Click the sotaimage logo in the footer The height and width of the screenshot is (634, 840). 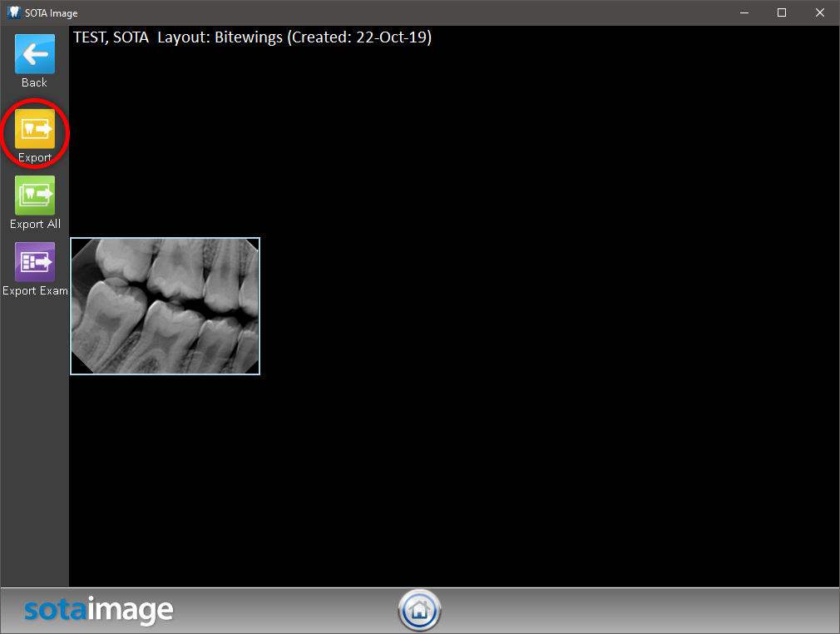coord(98,611)
